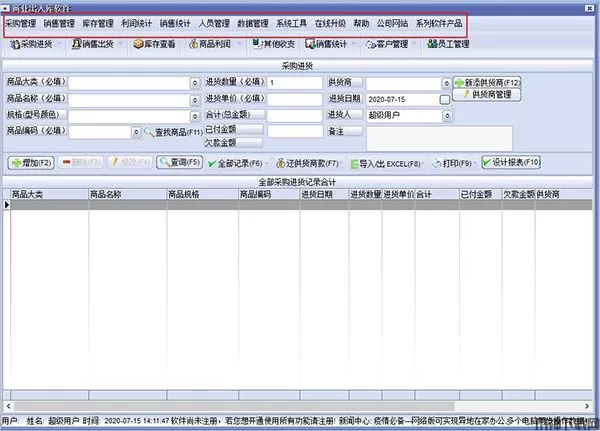Click the 进货数量 input field
The width and height of the screenshot is (600, 431).
coord(293,83)
